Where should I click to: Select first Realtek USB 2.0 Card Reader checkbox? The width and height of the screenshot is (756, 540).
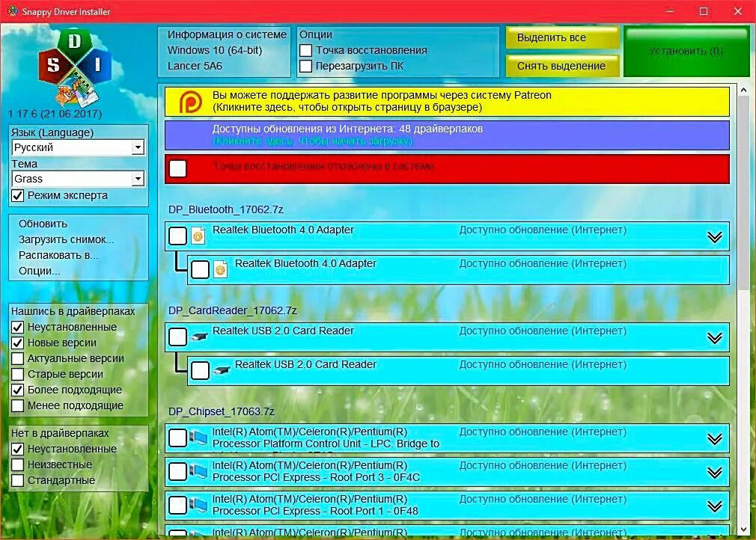(x=178, y=337)
